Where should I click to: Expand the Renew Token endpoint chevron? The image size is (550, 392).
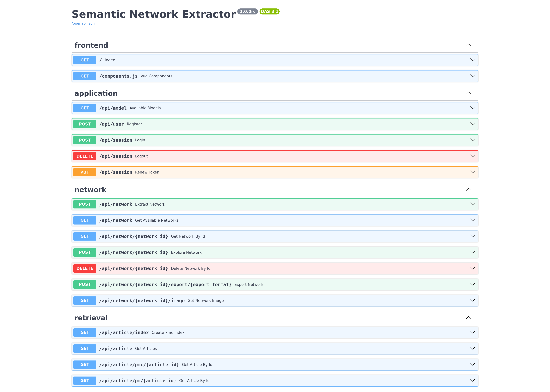pyautogui.click(x=473, y=172)
